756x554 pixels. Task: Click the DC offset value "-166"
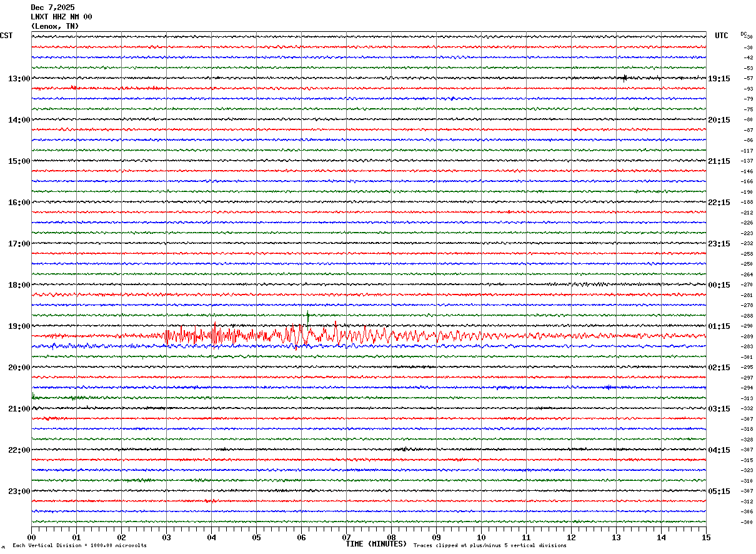(x=747, y=182)
